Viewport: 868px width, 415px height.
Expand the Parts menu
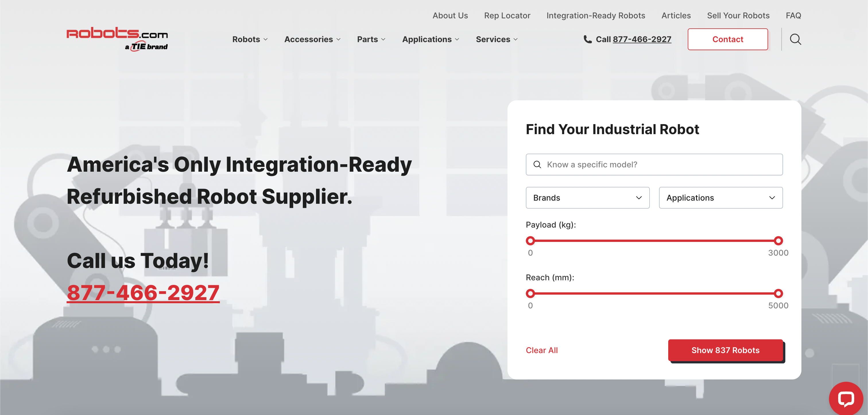[x=371, y=39]
